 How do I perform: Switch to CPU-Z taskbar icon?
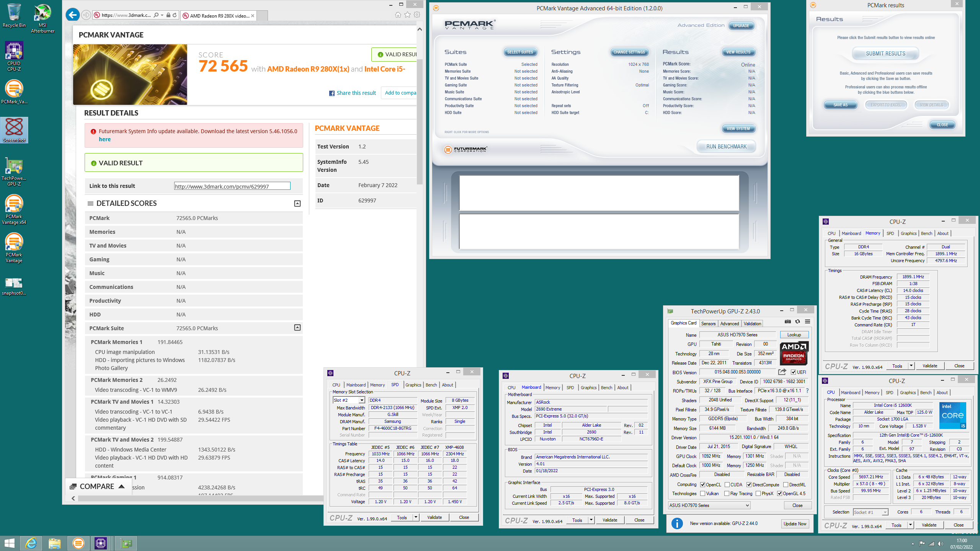101,543
